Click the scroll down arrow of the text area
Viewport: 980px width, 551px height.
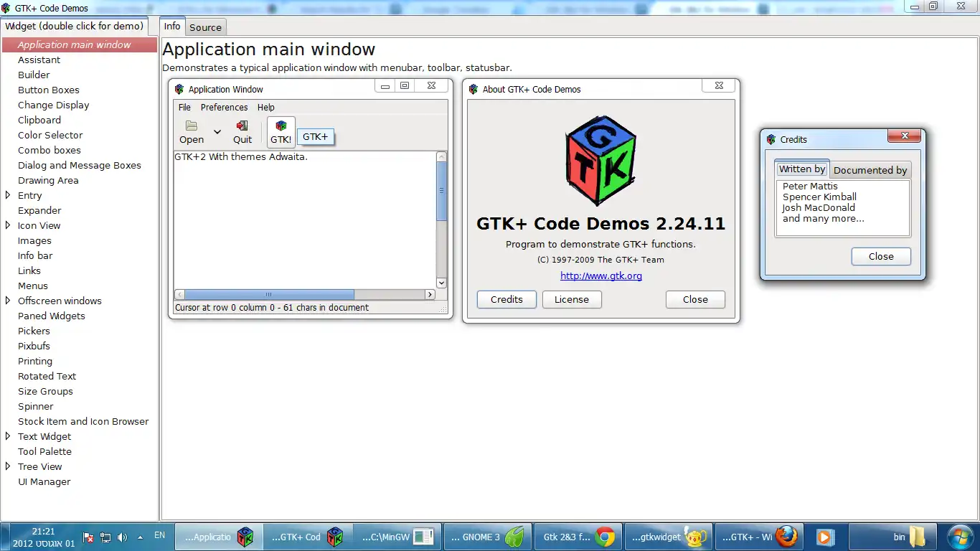tap(442, 283)
